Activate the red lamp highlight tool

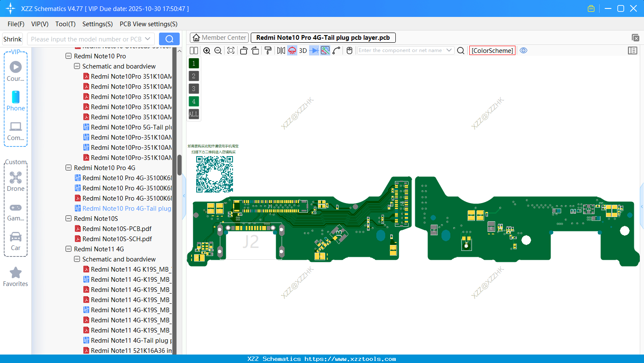point(292,50)
